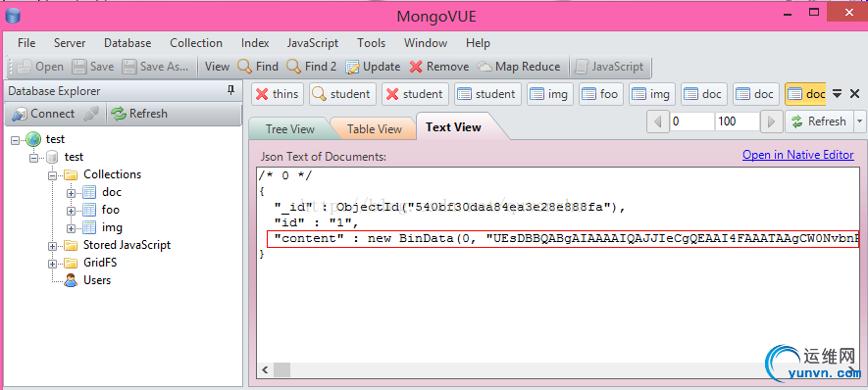The width and height of the screenshot is (868, 390).
Task: Select Stored JavaScript in tree
Action: [127, 245]
